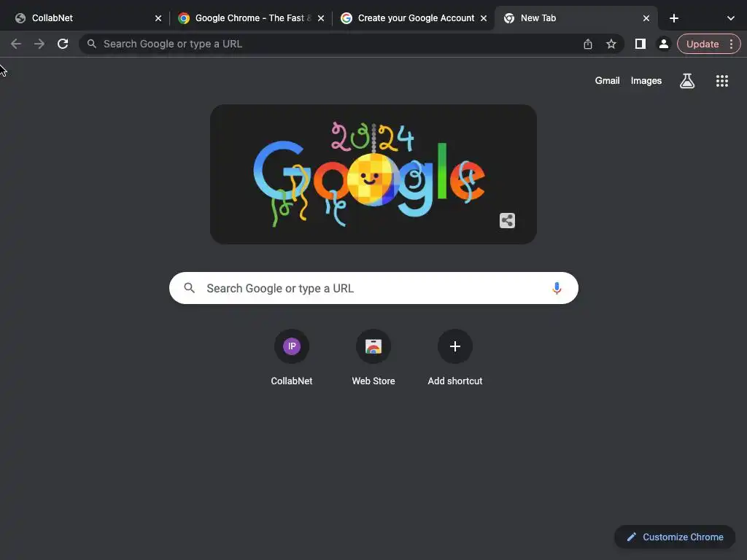
Task: Open Gmail link
Action: coord(607,81)
